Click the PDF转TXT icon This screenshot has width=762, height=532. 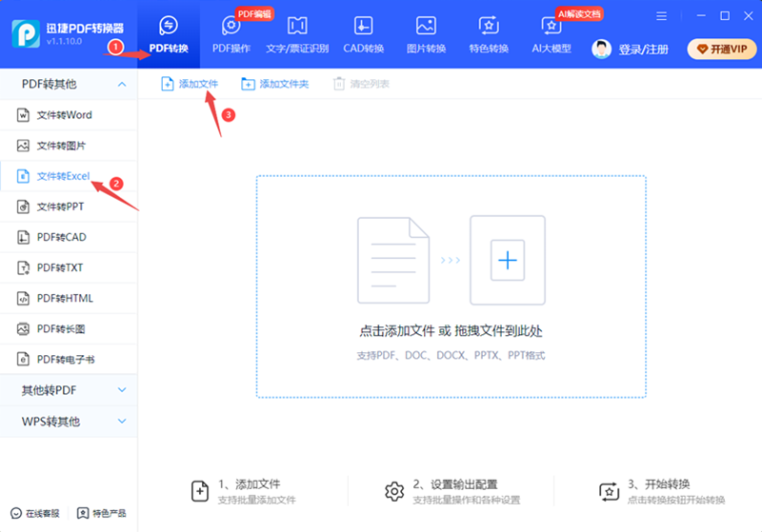[23, 268]
